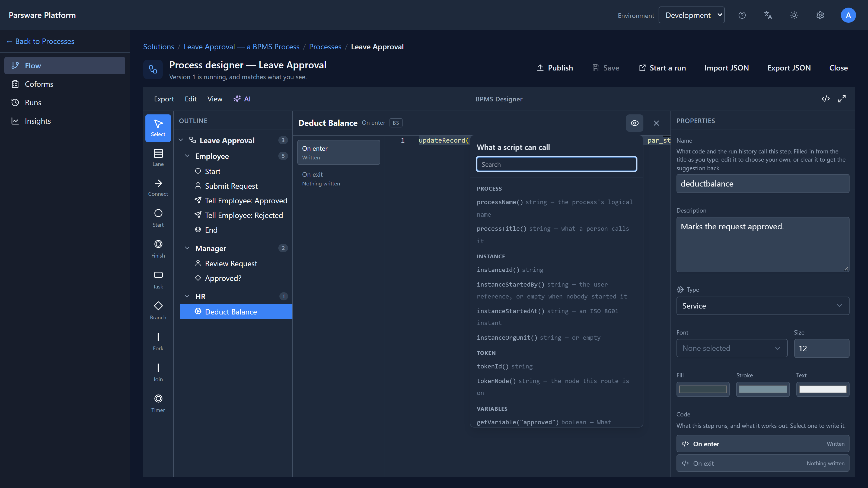Focus the script Search field
Viewport: 868px width, 488px height.
(x=556, y=164)
